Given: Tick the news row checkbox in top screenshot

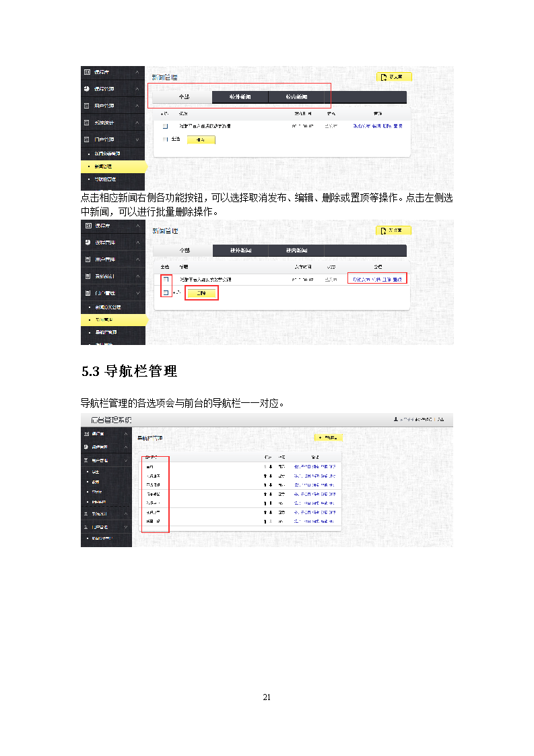Looking at the screenshot, I should click(165, 126).
